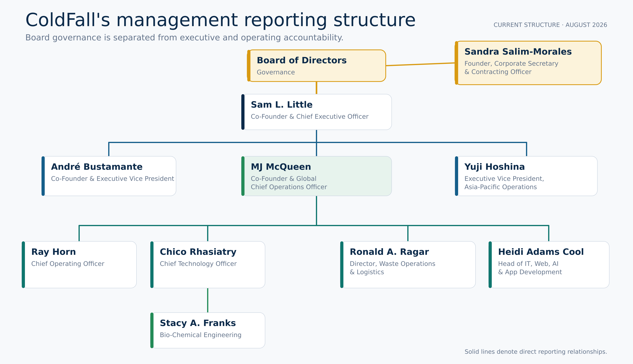The image size is (633, 364).
Task: Click 'Co-Founder & Chief Executive Officer' text
Action: coord(310,117)
